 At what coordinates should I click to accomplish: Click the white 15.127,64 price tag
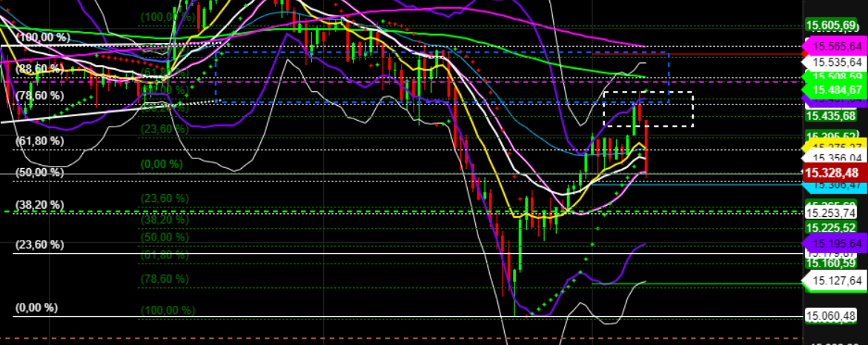(x=835, y=281)
